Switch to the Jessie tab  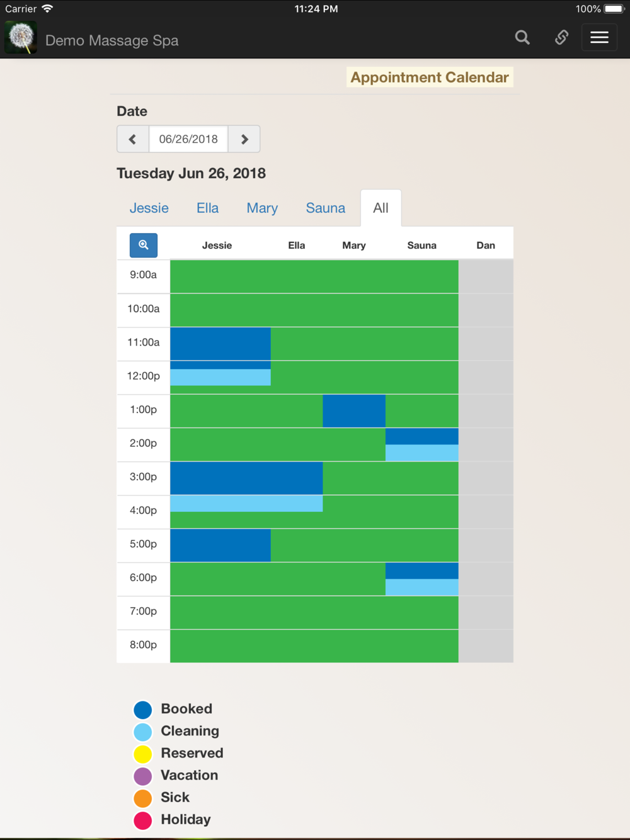[149, 208]
